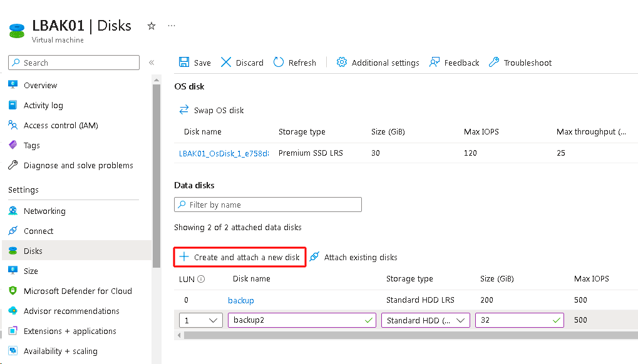This screenshot has height=364, width=638.
Task: Click the Max throughput column header
Action: (591, 131)
